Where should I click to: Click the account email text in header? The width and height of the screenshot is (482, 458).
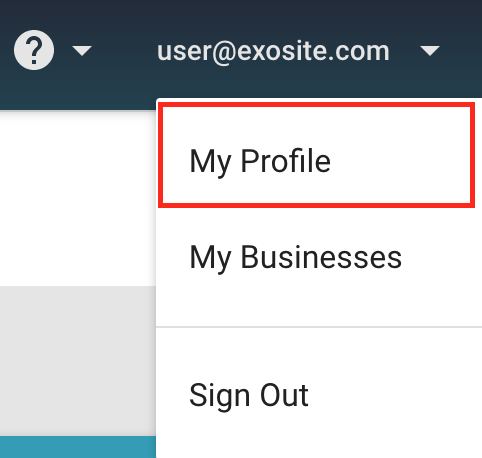[273, 51]
